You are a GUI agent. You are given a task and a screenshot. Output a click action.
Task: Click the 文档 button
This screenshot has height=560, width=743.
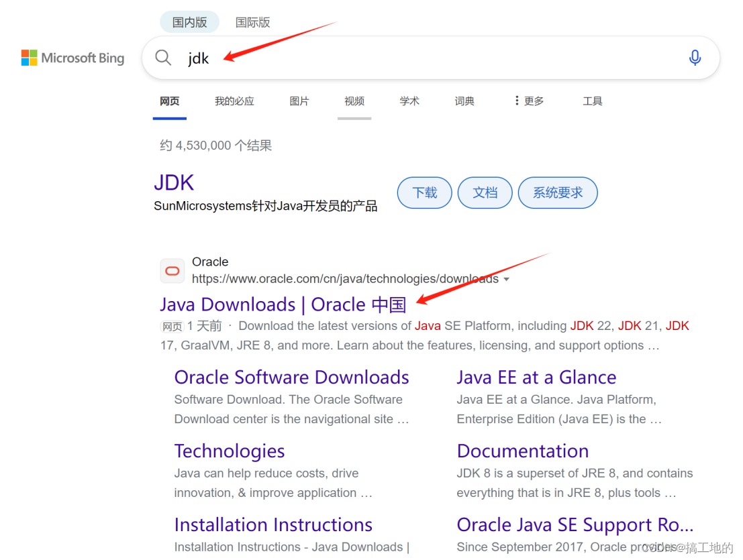(485, 192)
